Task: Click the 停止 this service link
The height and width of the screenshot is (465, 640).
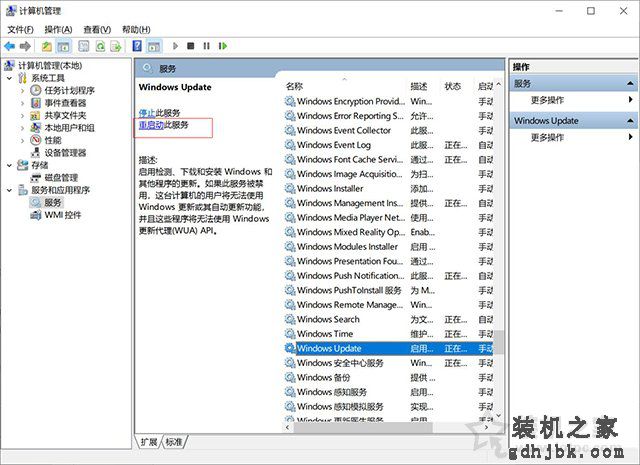Action: [147, 113]
